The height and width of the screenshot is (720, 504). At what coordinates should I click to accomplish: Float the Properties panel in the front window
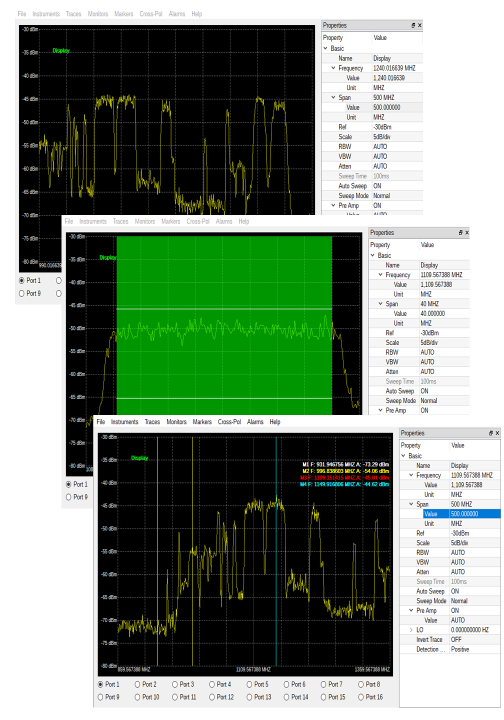point(491,433)
